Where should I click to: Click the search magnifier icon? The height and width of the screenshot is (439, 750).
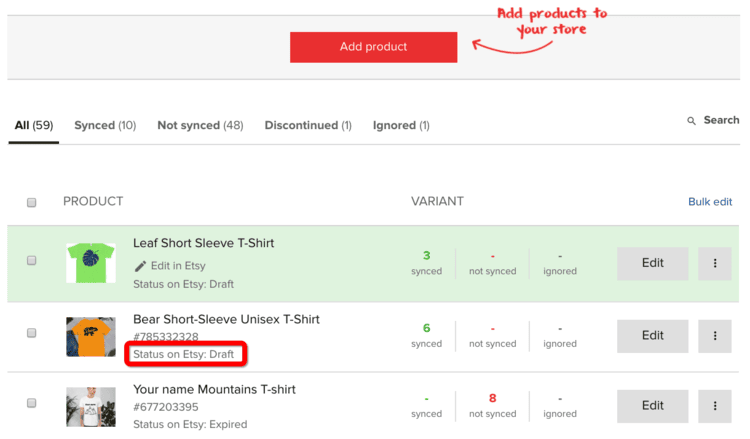[x=691, y=121]
